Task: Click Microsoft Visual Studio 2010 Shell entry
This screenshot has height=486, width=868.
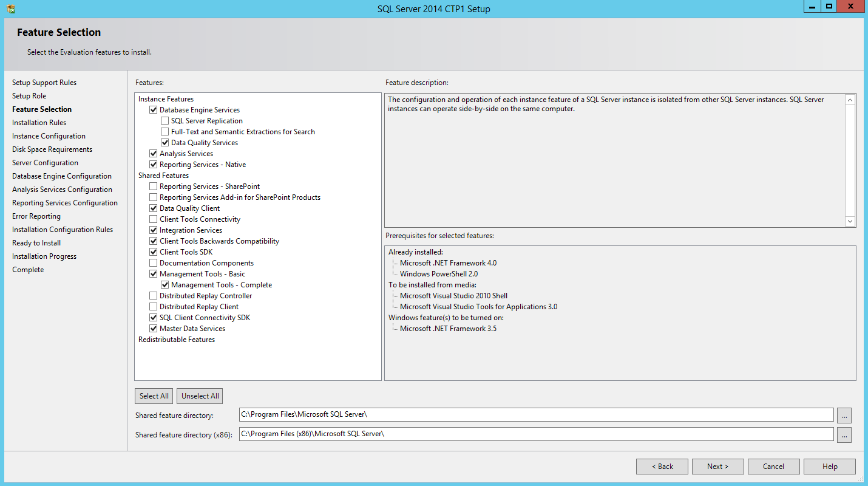Action: click(x=453, y=296)
